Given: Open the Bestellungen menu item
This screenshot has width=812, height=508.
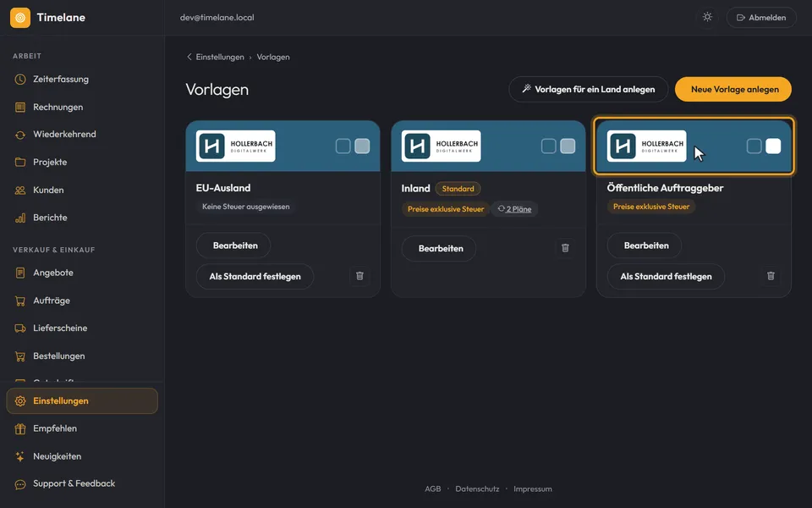Looking at the screenshot, I should point(82,356).
